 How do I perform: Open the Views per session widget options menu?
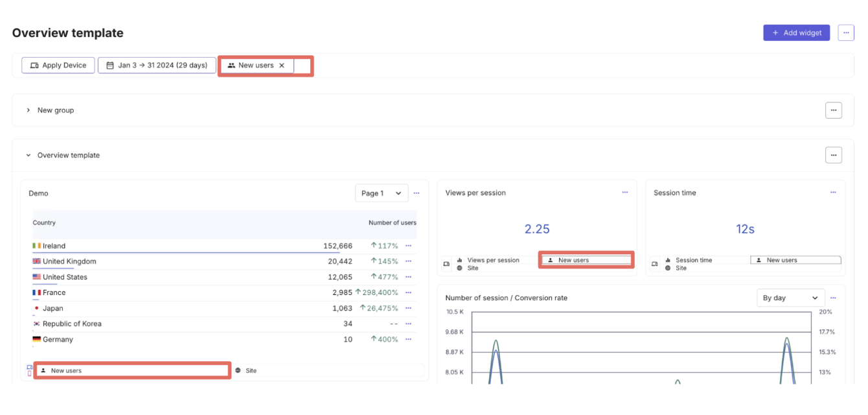click(x=625, y=193)
